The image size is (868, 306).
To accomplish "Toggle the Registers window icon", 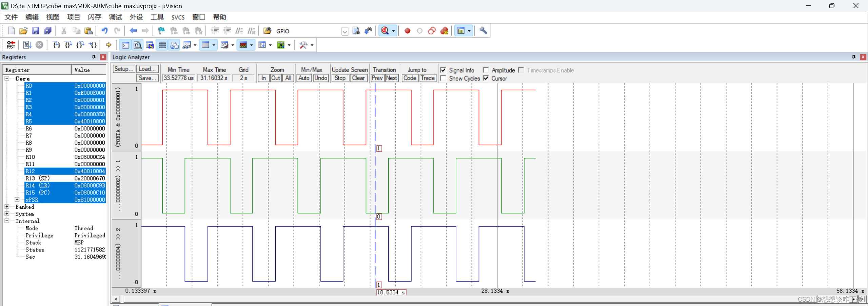I will point(162,45).
